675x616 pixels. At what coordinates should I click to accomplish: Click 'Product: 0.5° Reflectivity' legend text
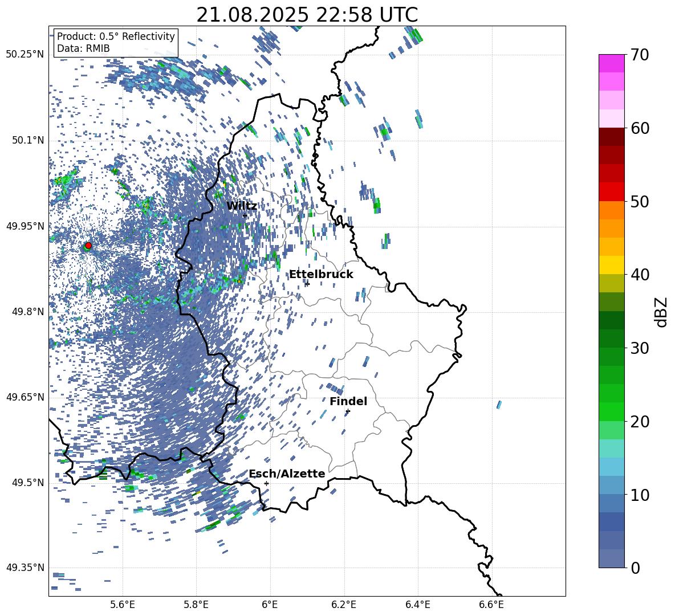(x=116, y=36)
